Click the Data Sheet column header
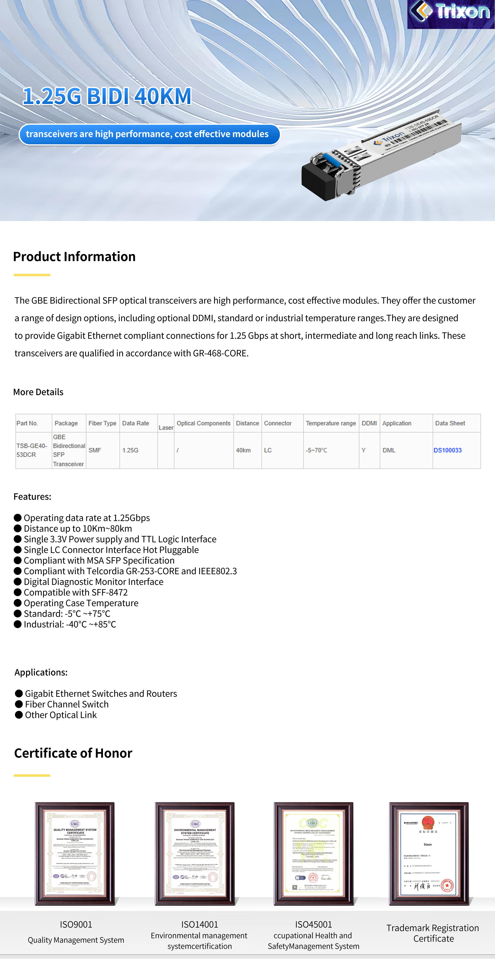 (x=450, y=424)
